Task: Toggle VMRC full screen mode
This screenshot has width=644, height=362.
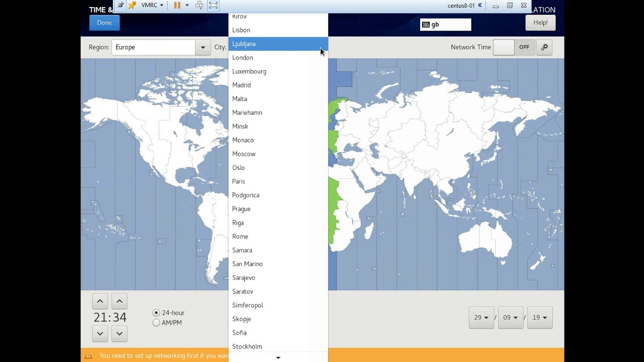Action: 213,6
